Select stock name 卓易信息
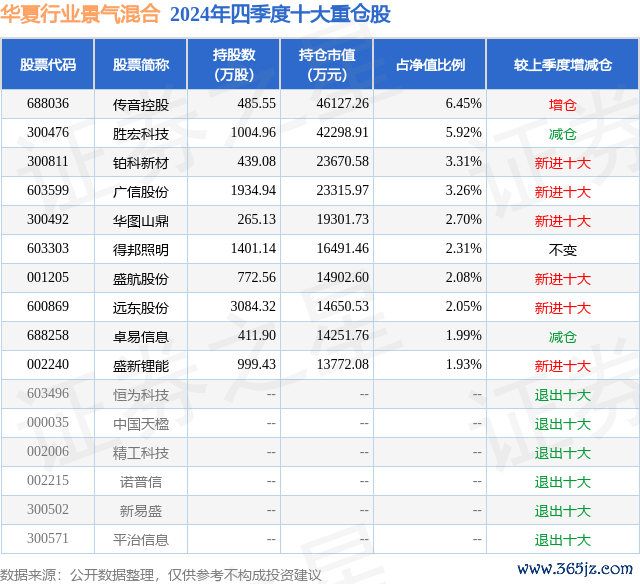The height and width of the screenshot is (584, 640). (x=141, y=337)
